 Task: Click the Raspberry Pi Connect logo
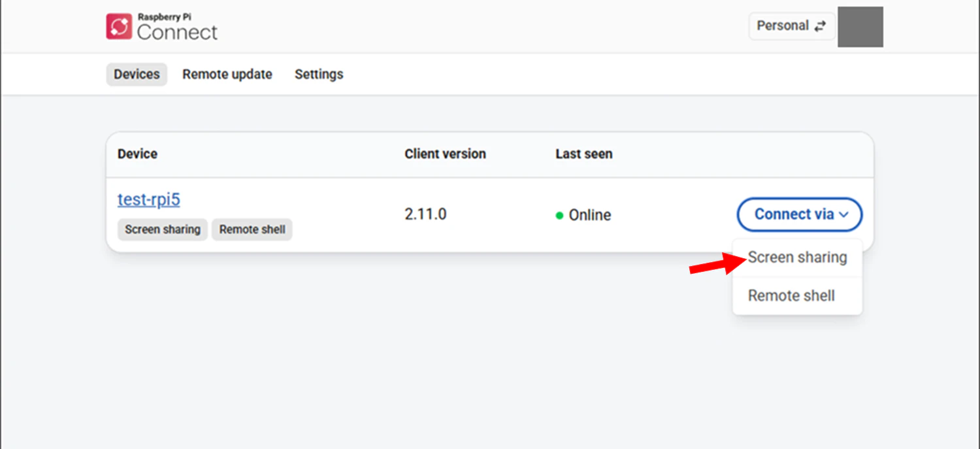pos(162,27)
